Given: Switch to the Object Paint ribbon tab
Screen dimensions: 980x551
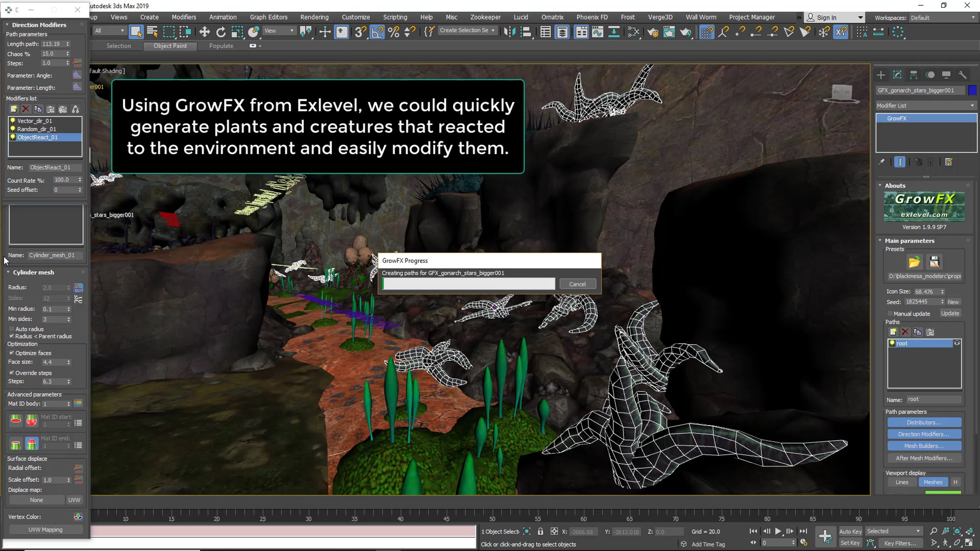Looking at the screenshot, I should click(x=170, y=46).
